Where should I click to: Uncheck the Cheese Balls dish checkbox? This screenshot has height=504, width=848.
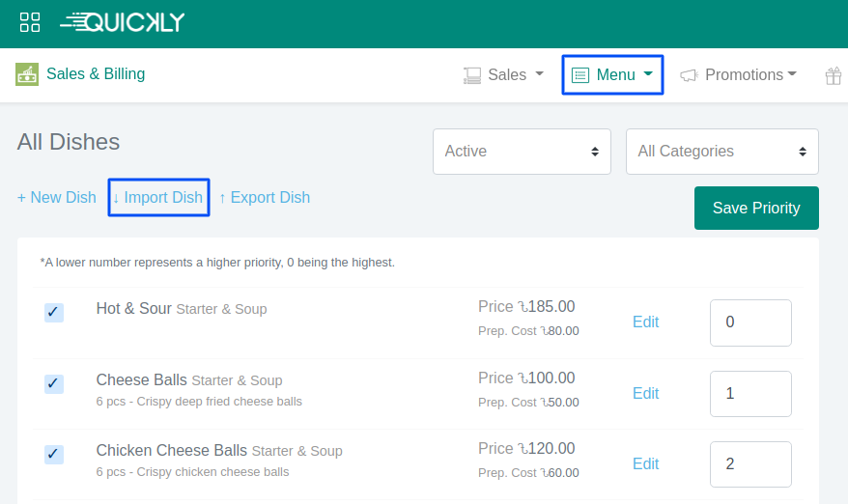click(x=54, y=384)
